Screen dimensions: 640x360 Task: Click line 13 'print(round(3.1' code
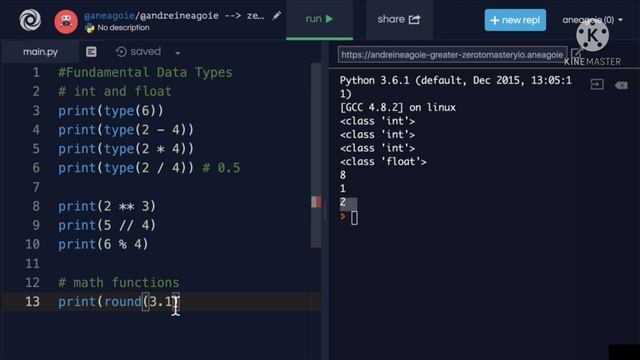(x=116, y=302)
